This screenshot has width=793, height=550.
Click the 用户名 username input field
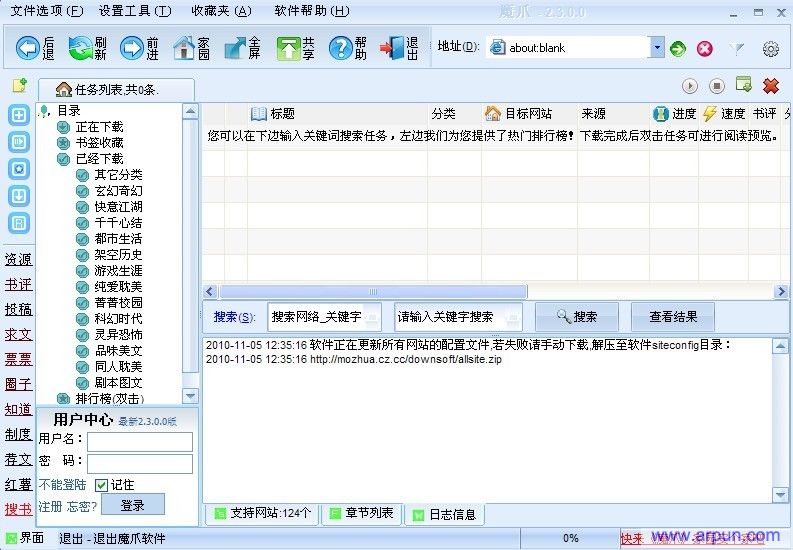point(139,441)
